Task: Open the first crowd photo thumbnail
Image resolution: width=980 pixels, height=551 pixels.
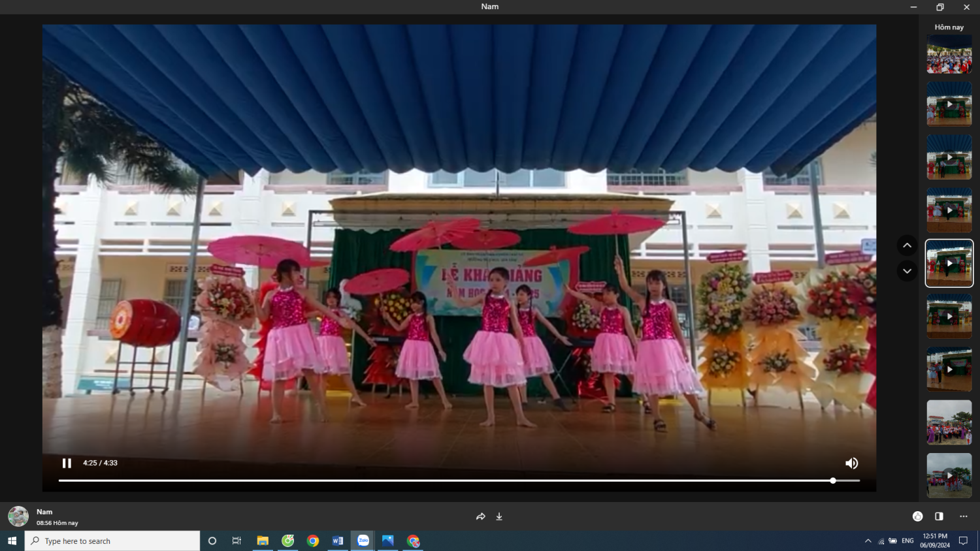Action: 949,54
